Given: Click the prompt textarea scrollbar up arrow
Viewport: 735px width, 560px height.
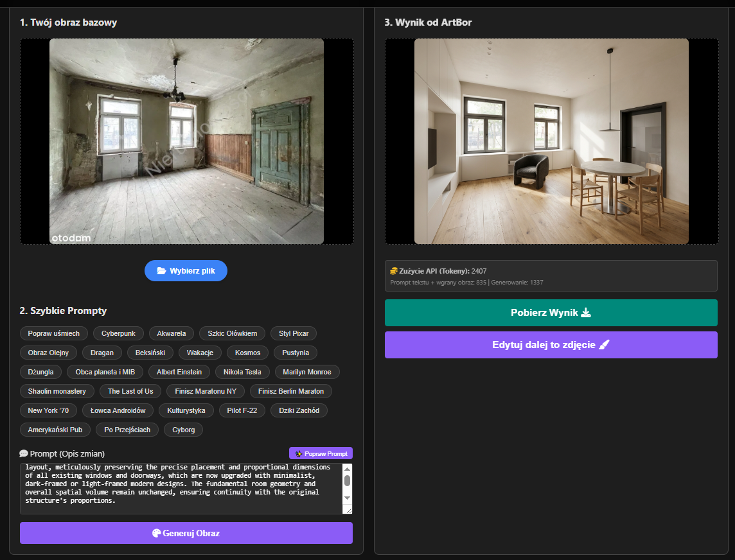Looking at the screenshot, I should click(x=348, y=469).
